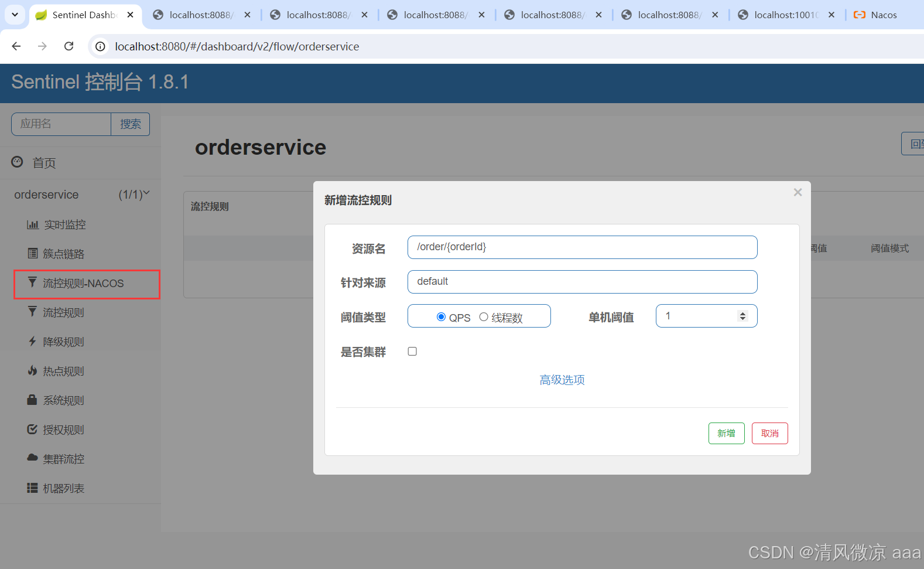
Task: Click the 阈值模式 column header
Action: pyautogui.click(x=889, y=248)
